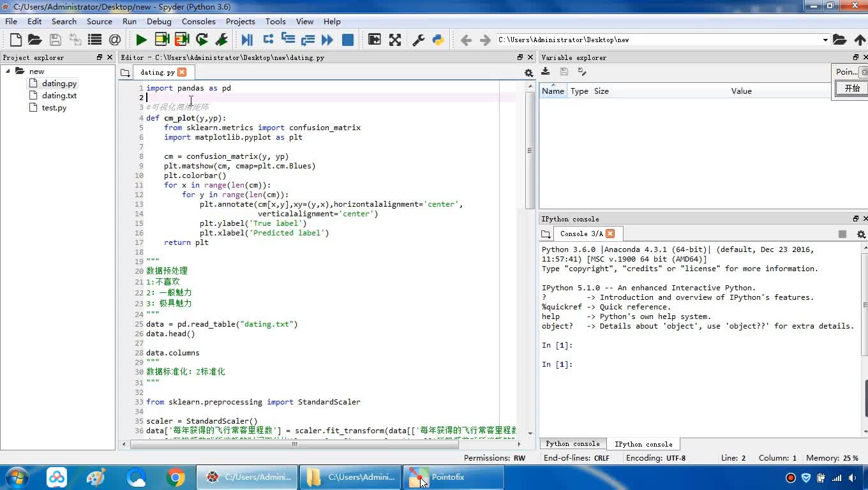Collapse the 'new' project folder

click(8, 71)
